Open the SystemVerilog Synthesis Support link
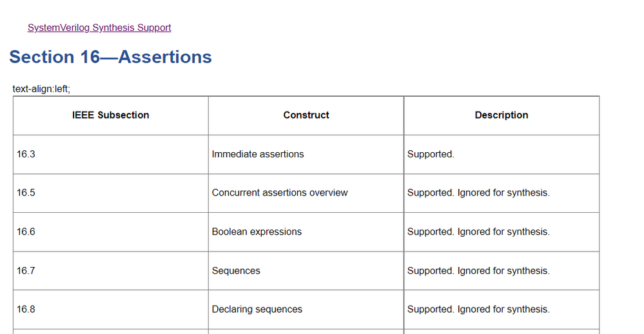The image size is (644, 334). 99,28
